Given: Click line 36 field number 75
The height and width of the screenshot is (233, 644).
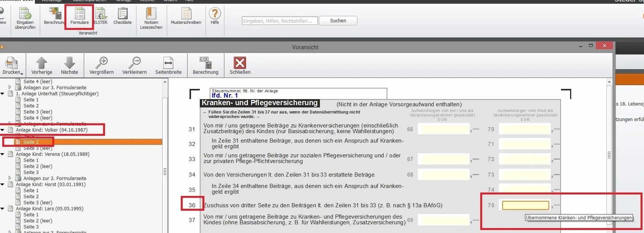Looking at the screenshot, I should [x=525, y=205].
